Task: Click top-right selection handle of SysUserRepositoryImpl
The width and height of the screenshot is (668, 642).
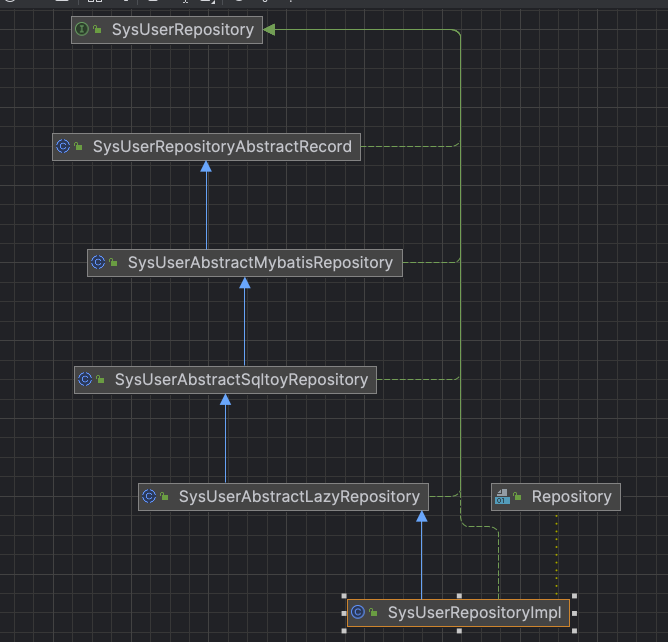Action: pyautogui.click(x=574, y=596)
